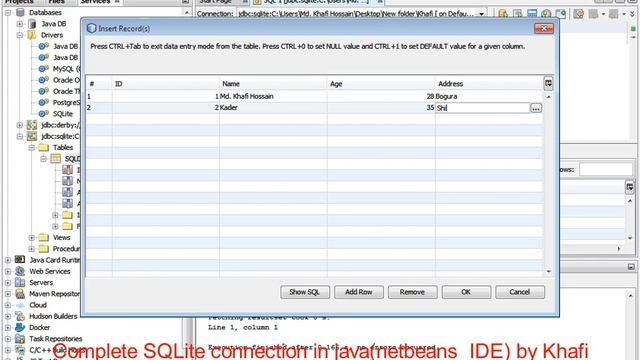Expand the Web Services node

[x=8, y=271]
